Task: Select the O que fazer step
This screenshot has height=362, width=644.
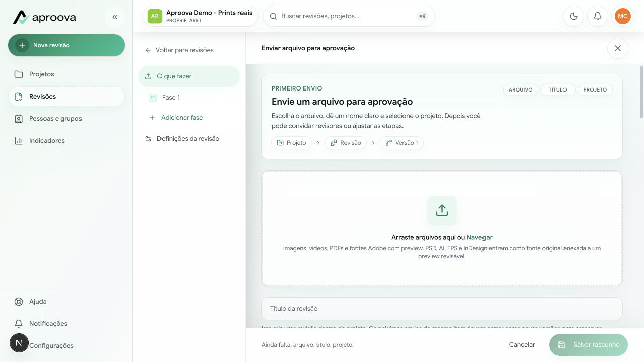Action: [x=189, y=76]
